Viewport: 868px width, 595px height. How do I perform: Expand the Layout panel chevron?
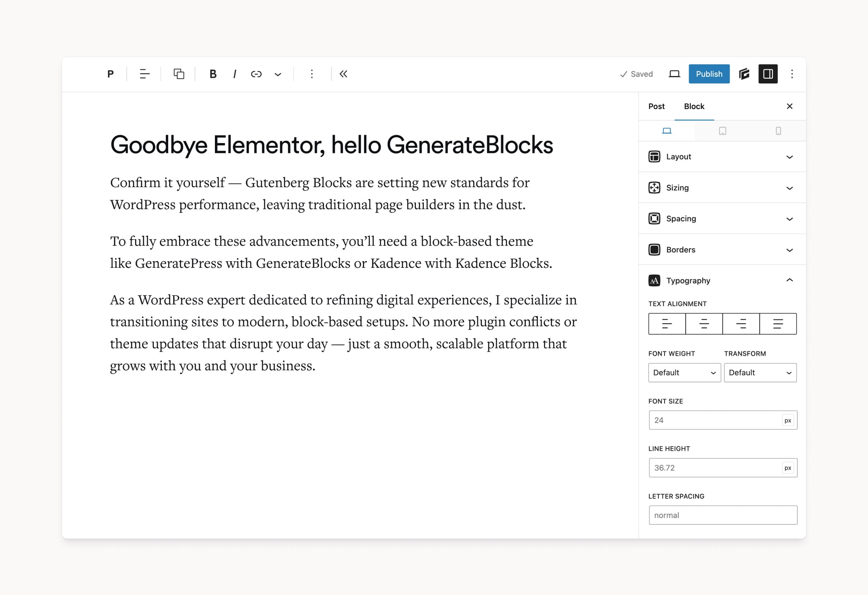pos(789,157)
